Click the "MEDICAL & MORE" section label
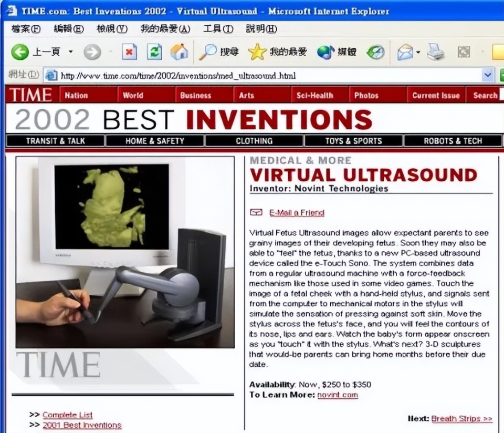Viewport: 504px width, 433px height. click(300, 160)
